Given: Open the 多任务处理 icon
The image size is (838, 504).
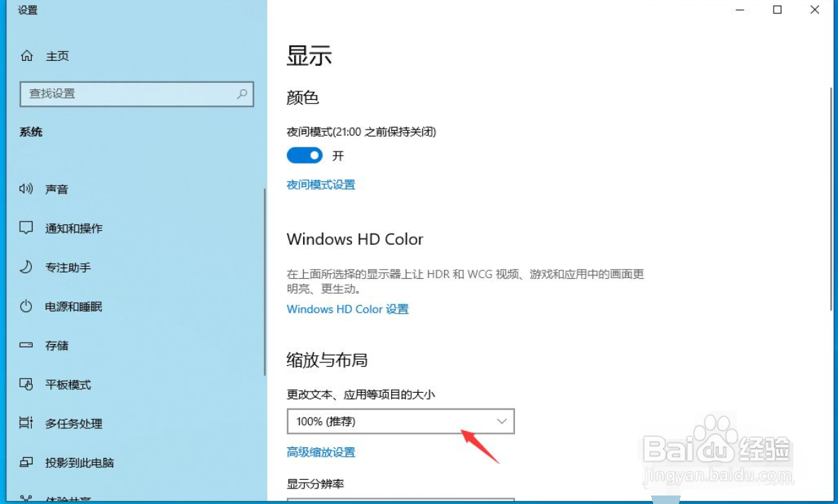Looking at the screenshot, I should (x=26, y=423).
